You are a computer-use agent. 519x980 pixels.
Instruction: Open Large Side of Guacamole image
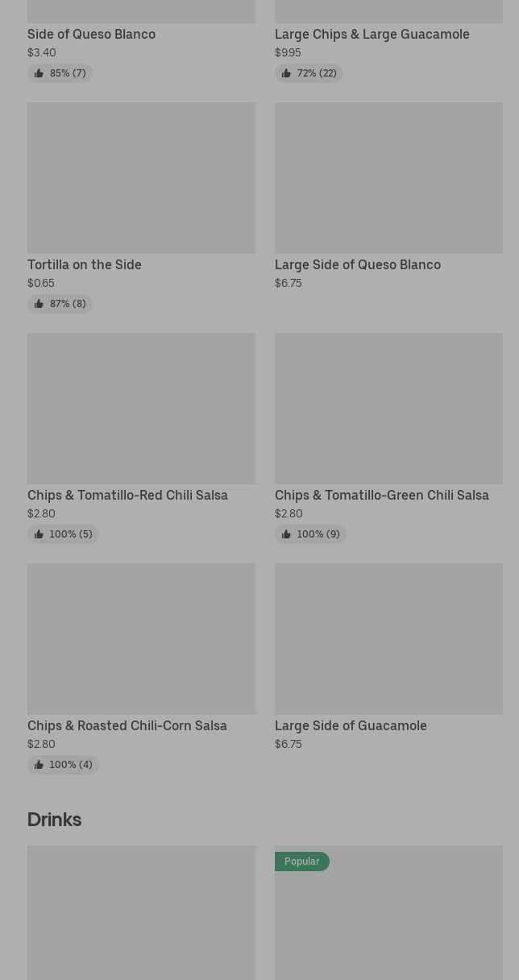point(388,639)
